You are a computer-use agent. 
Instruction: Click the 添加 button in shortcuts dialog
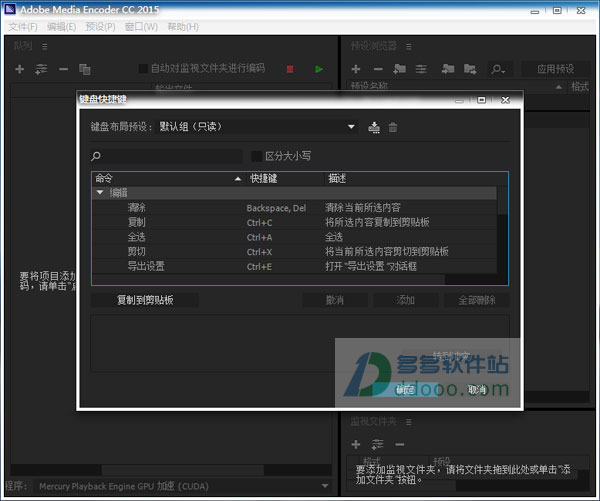tap(406, 300)
